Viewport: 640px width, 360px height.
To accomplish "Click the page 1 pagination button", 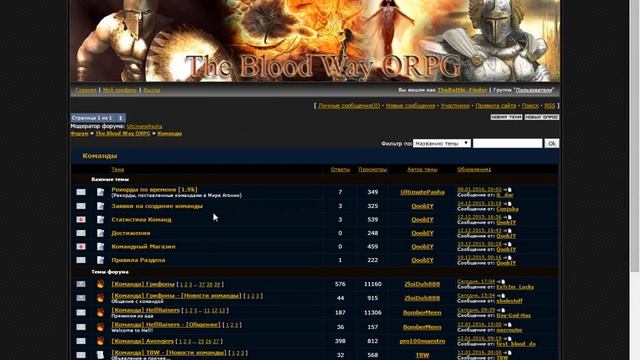I will click(x=120, y=118).
